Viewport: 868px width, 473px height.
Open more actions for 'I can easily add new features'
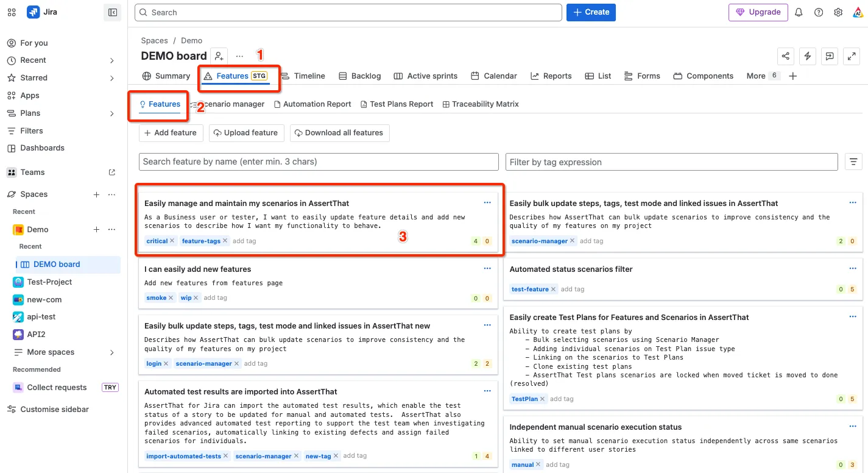tap(487, 269)
